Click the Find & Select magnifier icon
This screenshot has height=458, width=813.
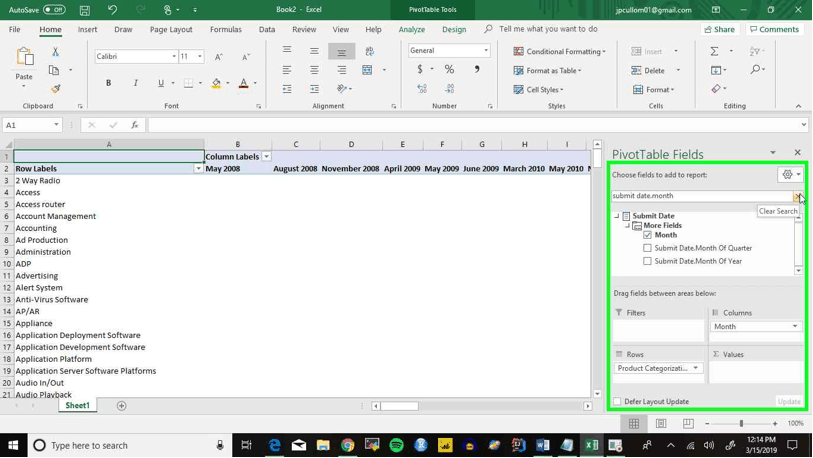[755, 70]
